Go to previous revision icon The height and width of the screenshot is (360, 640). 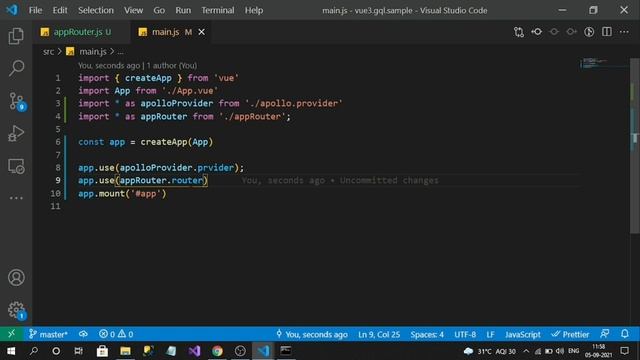click(x=554, y=32)
